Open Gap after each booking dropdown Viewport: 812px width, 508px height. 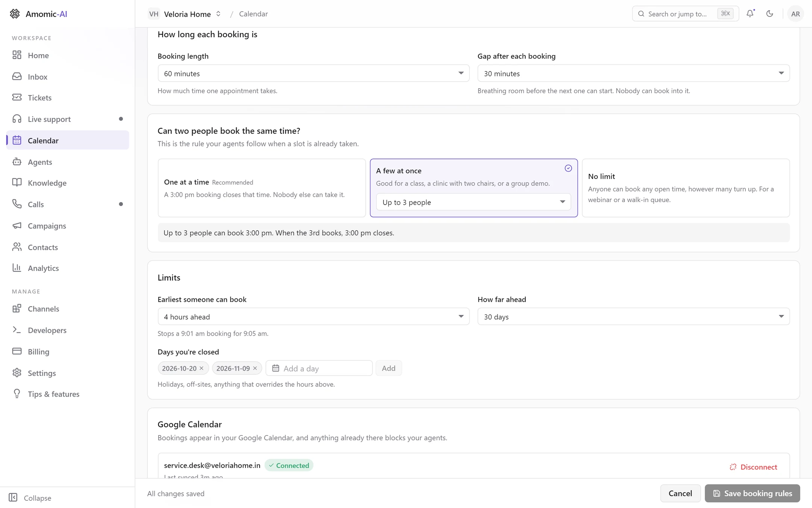pyautogui.click(x=633, y=73)
